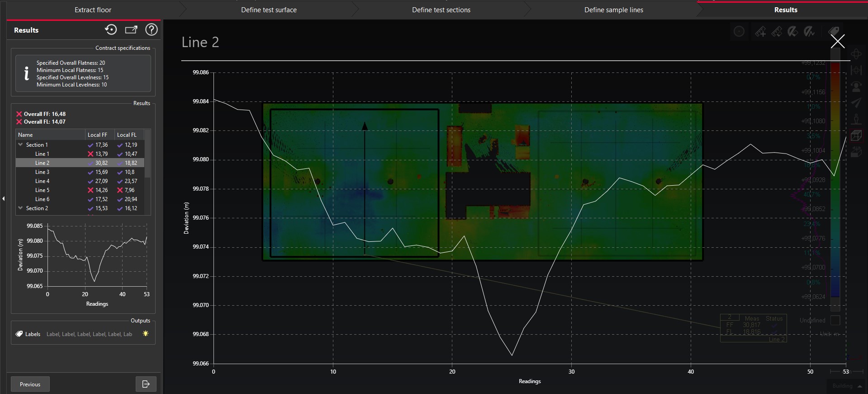Click the small deviation chart thumbnail

point(97,256)
